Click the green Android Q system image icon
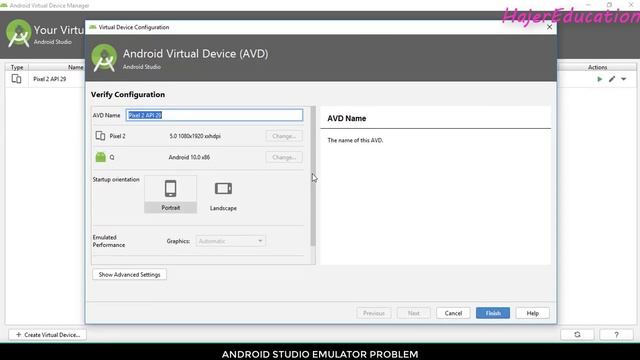 pos(100,157)
